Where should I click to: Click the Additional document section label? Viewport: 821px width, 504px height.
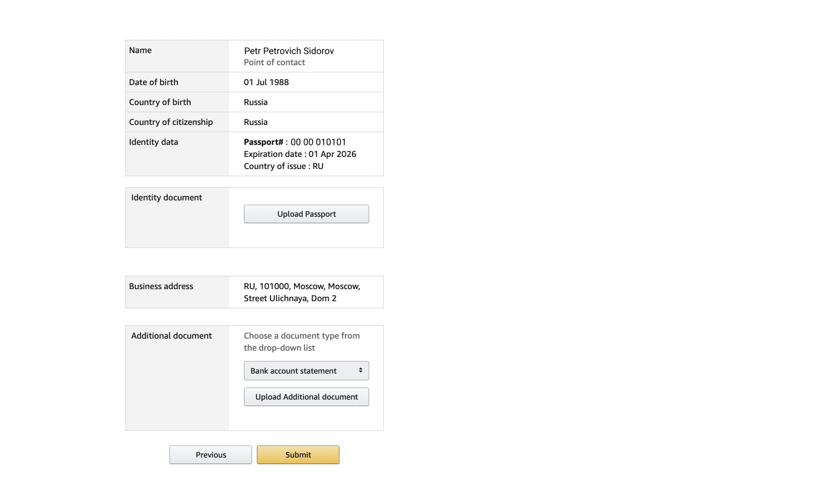171,336
